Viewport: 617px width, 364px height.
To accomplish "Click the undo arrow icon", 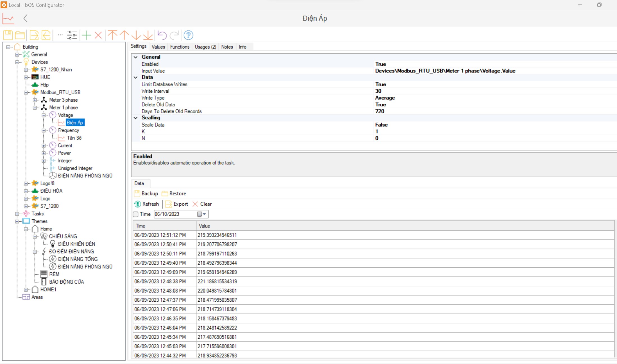I will [162, 35].
